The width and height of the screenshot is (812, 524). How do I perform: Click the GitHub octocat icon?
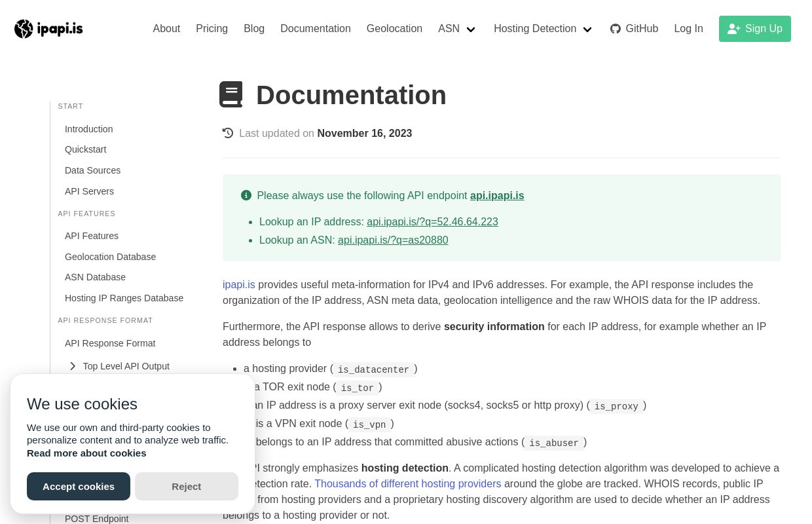coord(616,29)
